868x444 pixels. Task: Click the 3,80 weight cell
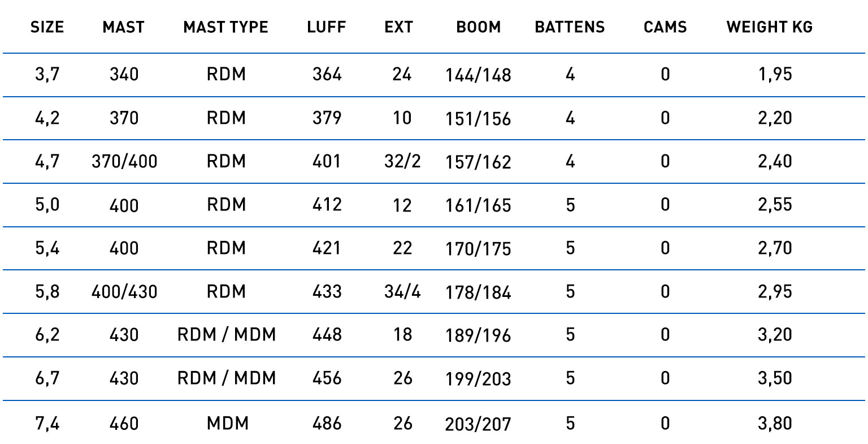click(775, 423)
